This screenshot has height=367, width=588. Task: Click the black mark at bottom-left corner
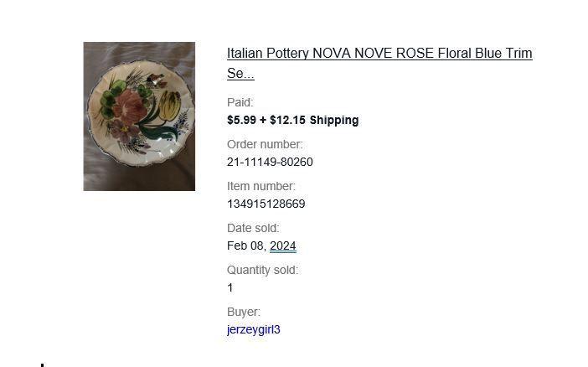click(42, 364)
